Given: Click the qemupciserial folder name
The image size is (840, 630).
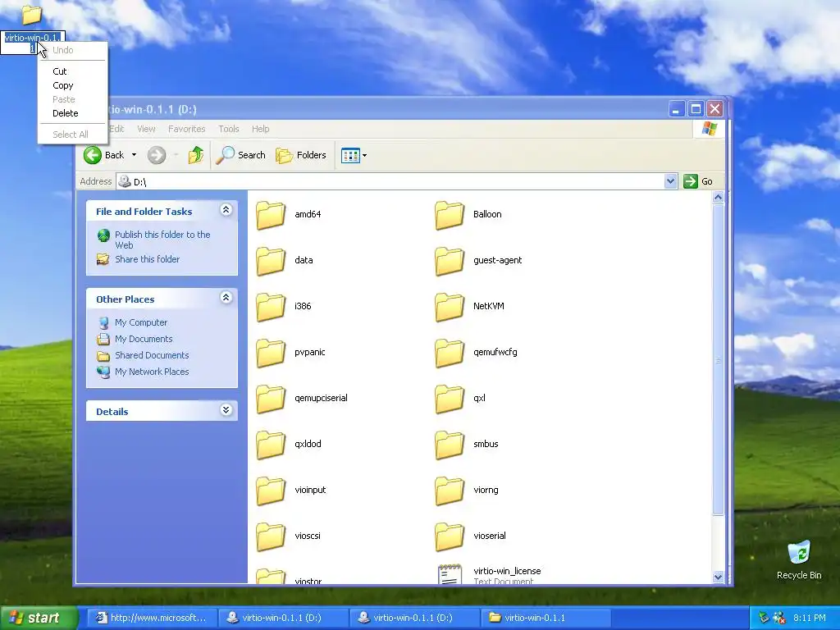Looking at the screenshot, I should pos(321,398).
